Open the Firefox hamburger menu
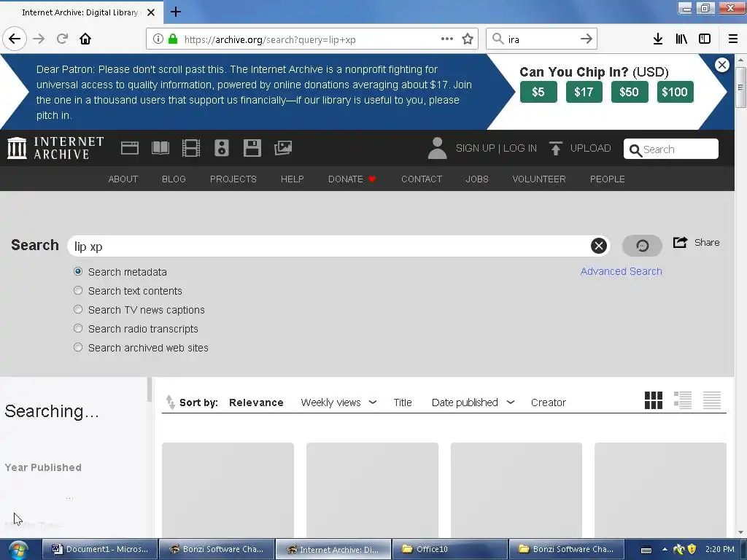This screenshot has width=747, height=560. coord(733,39)
